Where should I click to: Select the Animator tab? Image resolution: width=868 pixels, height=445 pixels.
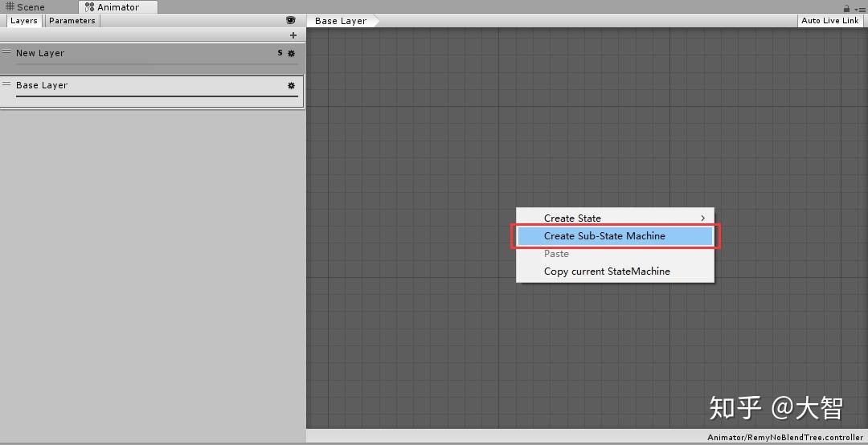[118, 7]
